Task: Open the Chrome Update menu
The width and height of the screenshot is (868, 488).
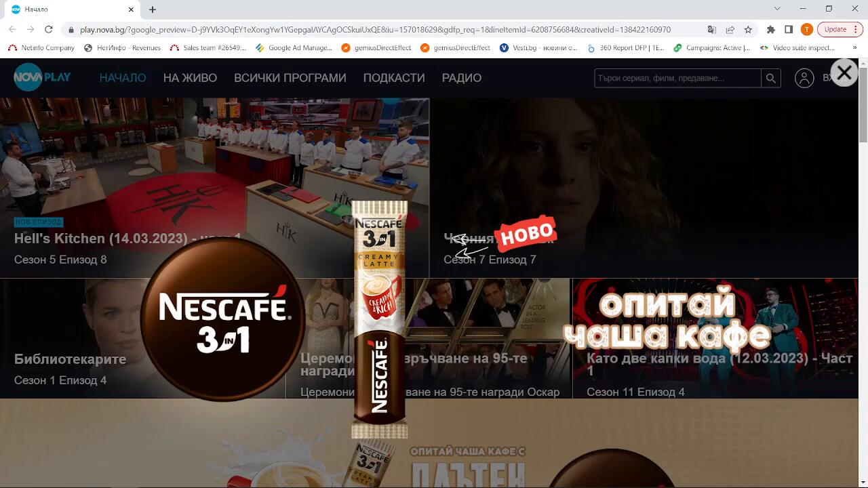Action: [840, 30]
